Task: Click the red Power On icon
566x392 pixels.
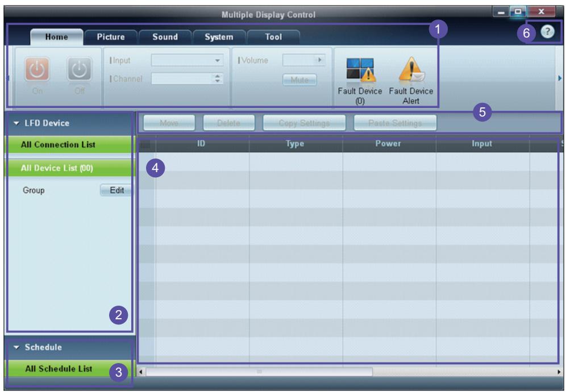Action: [x=37, y=69]
